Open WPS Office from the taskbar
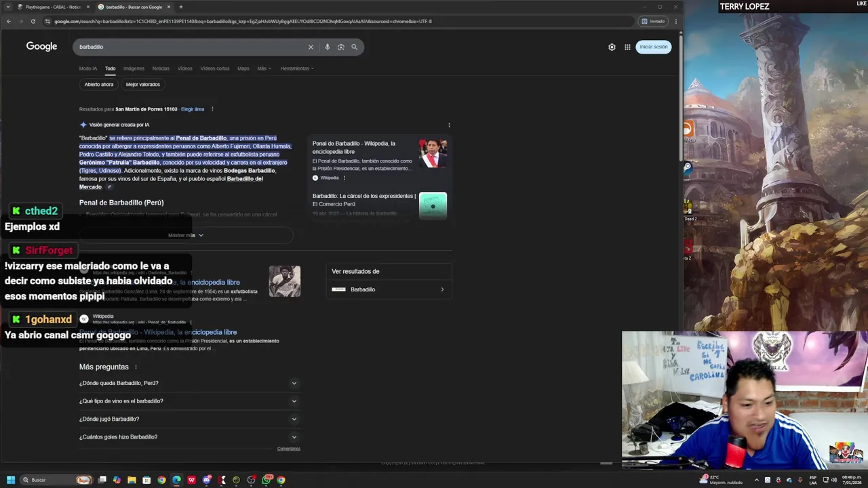This screenshot has width=868, height=488. pos(191,480)
